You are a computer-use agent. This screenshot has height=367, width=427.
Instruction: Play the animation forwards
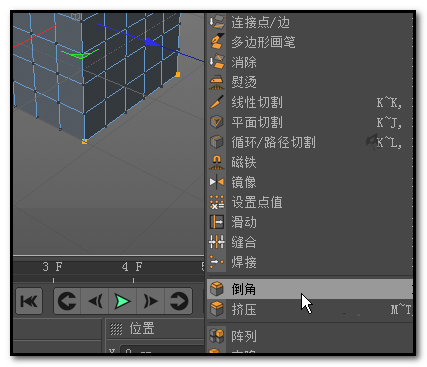(122, 301)
